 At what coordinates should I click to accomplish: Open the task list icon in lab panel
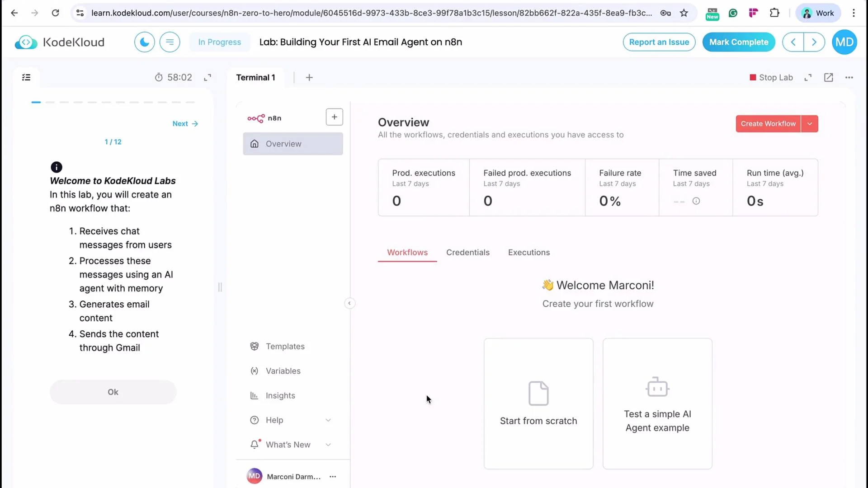pyautogui.click(x=26, y=77)
